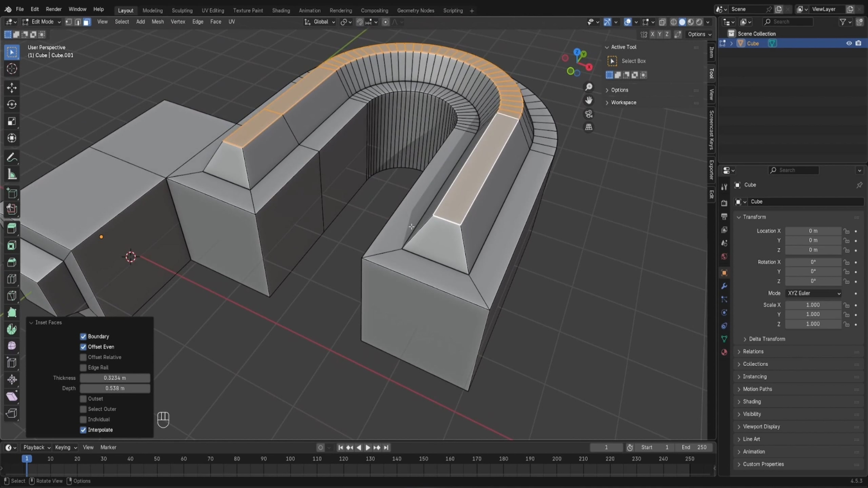The height and width of the screenshot is (488, 868).
Task: Select the Cursor tool
Action: click(12, 69)
